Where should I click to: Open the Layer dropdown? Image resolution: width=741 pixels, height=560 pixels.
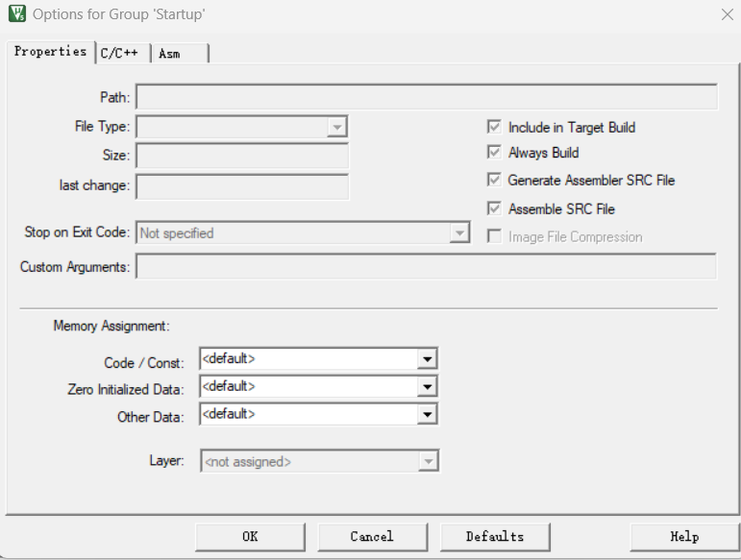[428, 462]
